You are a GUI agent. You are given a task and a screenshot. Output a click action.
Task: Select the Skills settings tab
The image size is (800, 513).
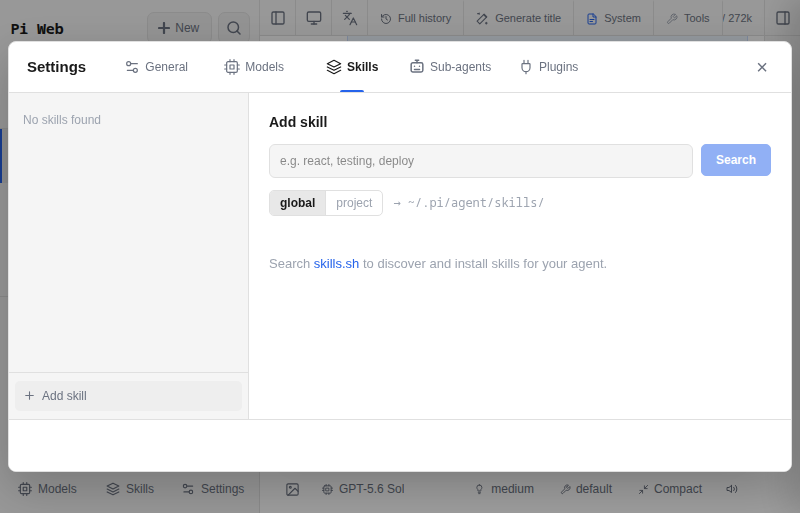[x=352, y=67]
